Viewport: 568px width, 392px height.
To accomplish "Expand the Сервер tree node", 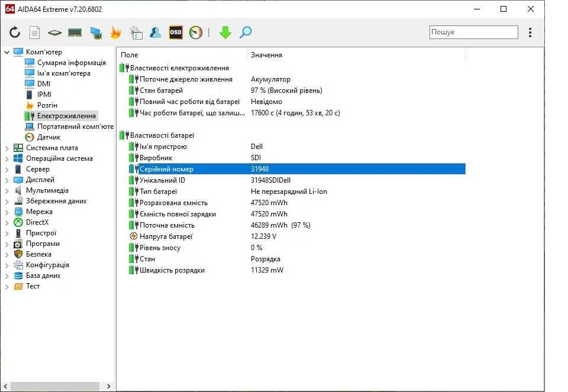I will point(7,170).
